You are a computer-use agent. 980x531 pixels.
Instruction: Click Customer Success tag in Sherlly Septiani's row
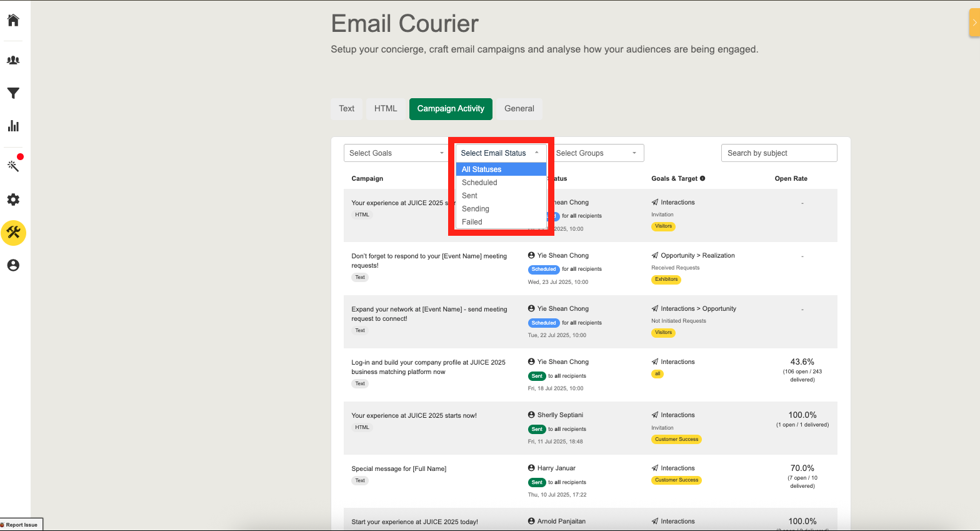(677, 440)
